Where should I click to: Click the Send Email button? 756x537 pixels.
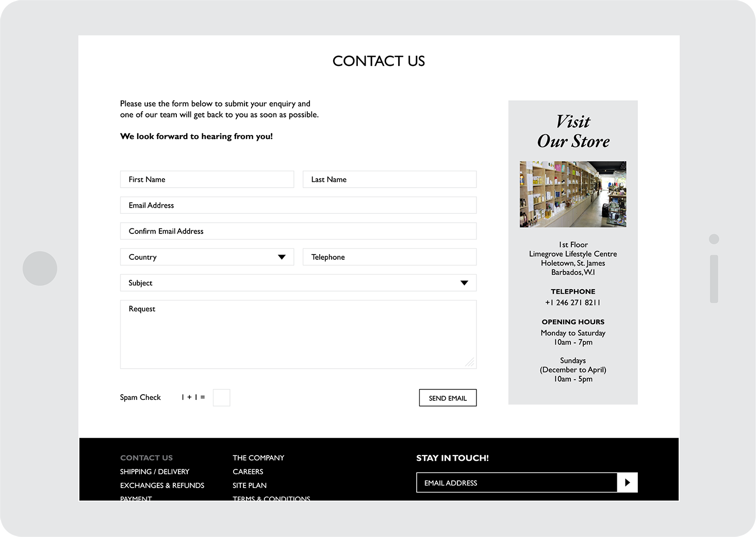pyautogui.click(x=448, y=398)
